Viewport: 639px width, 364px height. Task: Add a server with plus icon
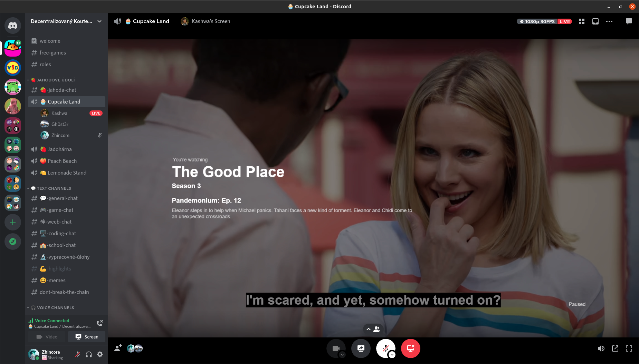13,222
